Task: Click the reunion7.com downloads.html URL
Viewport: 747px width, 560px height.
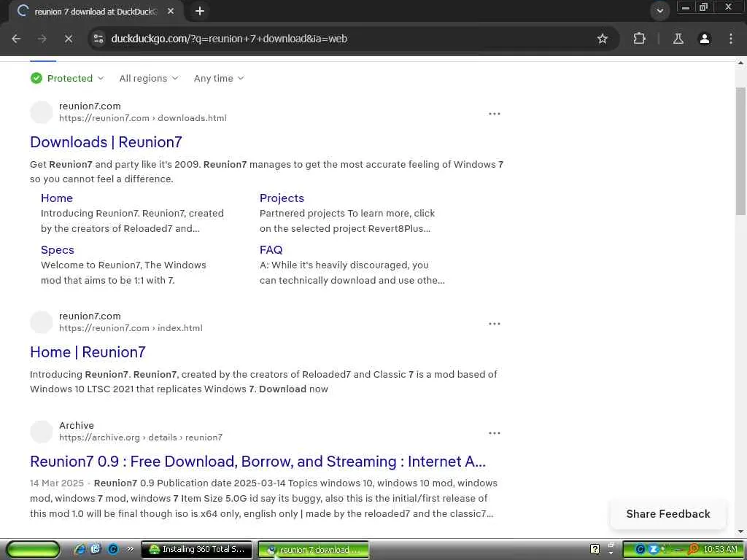Action: [143, 118]
